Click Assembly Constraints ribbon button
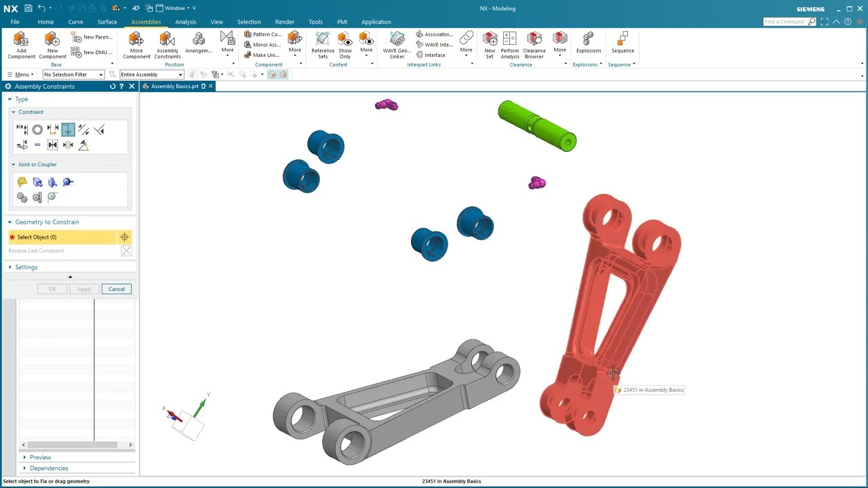The height and width of the screenshot is (488, 868). click(167, 45)
